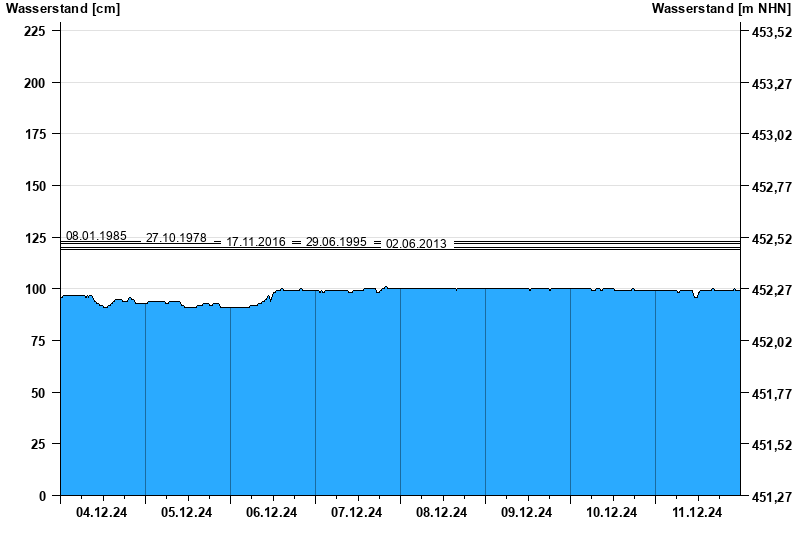Click the 451,77 m NHN value

pyautogui.click(x=772, y=394)
